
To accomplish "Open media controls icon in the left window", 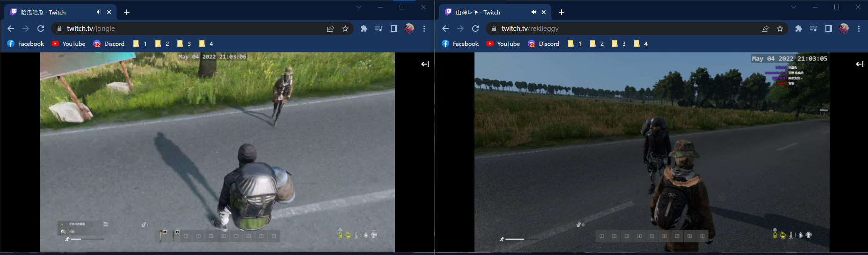I will (379, 29).
